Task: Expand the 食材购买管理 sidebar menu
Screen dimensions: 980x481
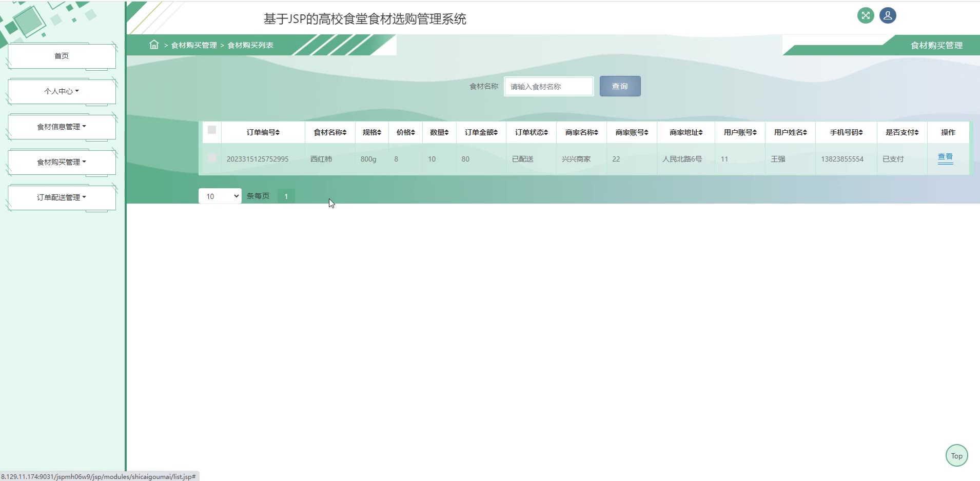Action: tap(62, 162)
